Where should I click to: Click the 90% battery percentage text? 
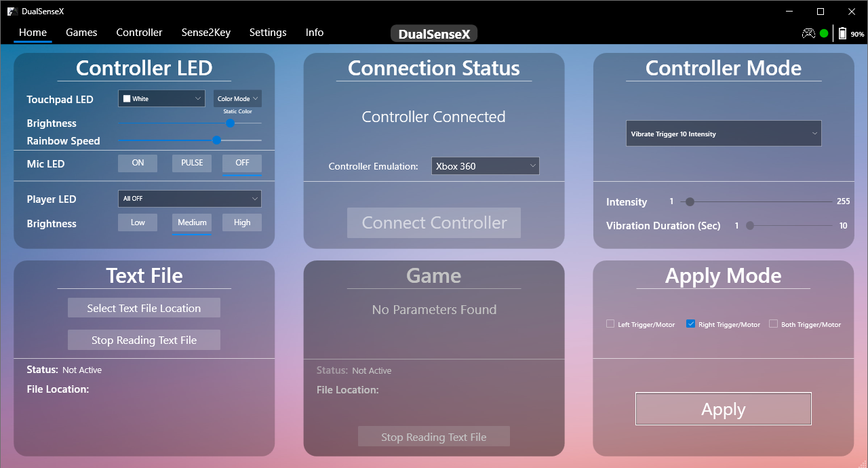[x=857, y=34]
